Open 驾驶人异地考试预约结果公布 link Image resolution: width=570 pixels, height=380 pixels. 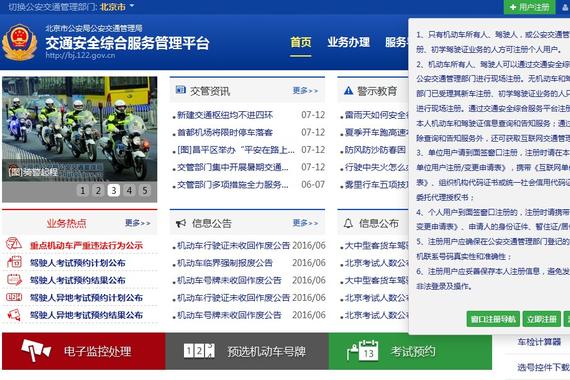pyautogui.click(x=86, y=315)
